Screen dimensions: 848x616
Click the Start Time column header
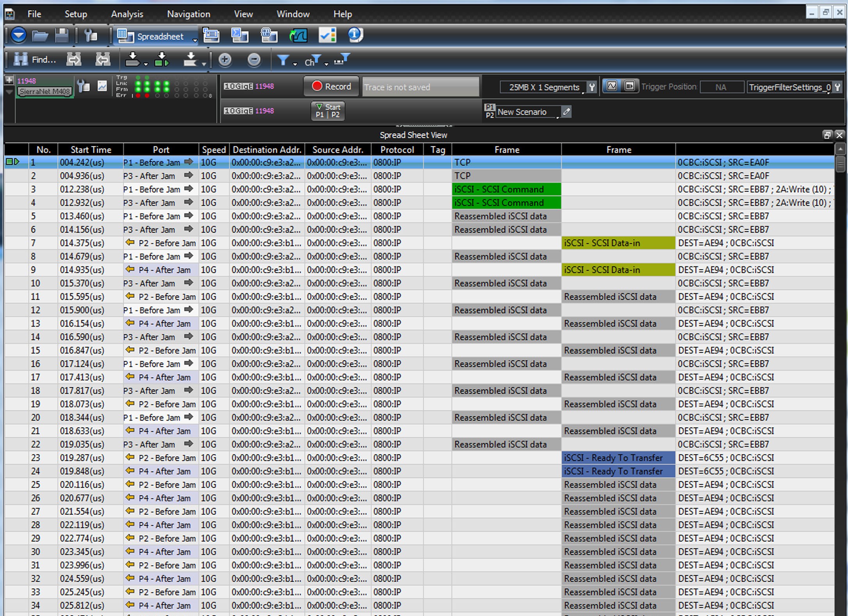[91, 150]
